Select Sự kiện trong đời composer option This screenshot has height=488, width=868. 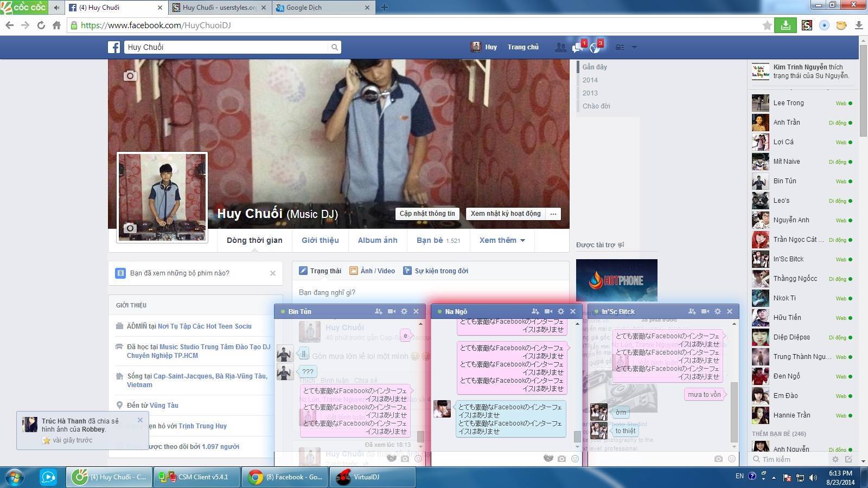[436, 271]
